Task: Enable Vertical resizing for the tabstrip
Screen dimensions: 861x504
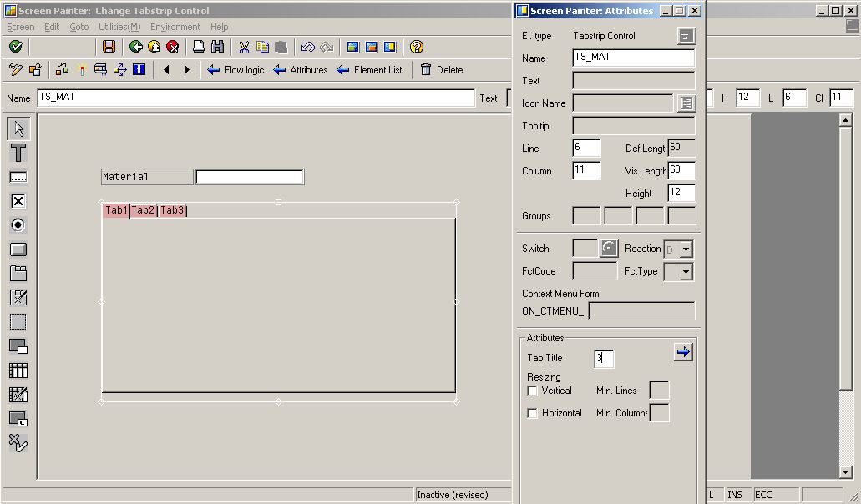Action: click(532, 391)
